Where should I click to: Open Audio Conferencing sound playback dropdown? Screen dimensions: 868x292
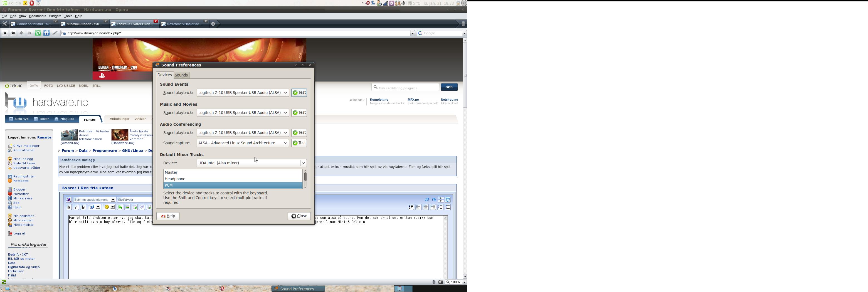(x=243, y=133)
